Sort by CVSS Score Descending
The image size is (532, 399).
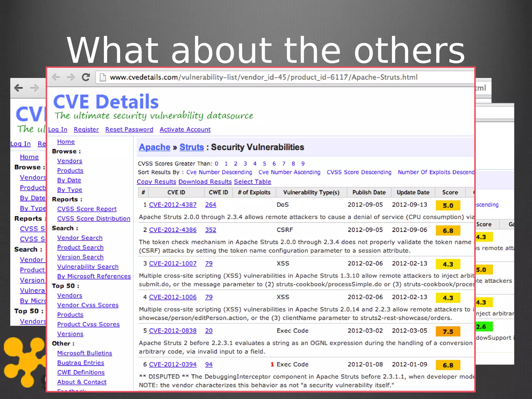(359, 172)
